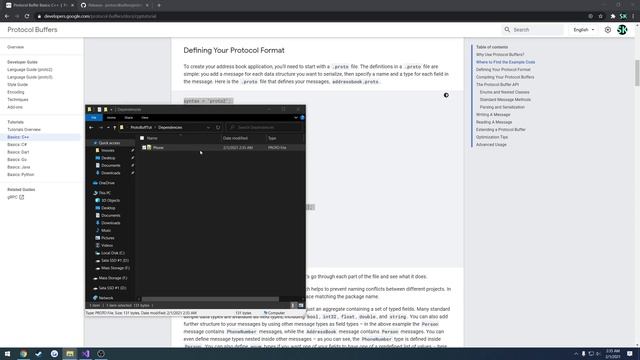Open the File tab in Explorer
This screenshot has height=360, width=640.
pos(94,118)
